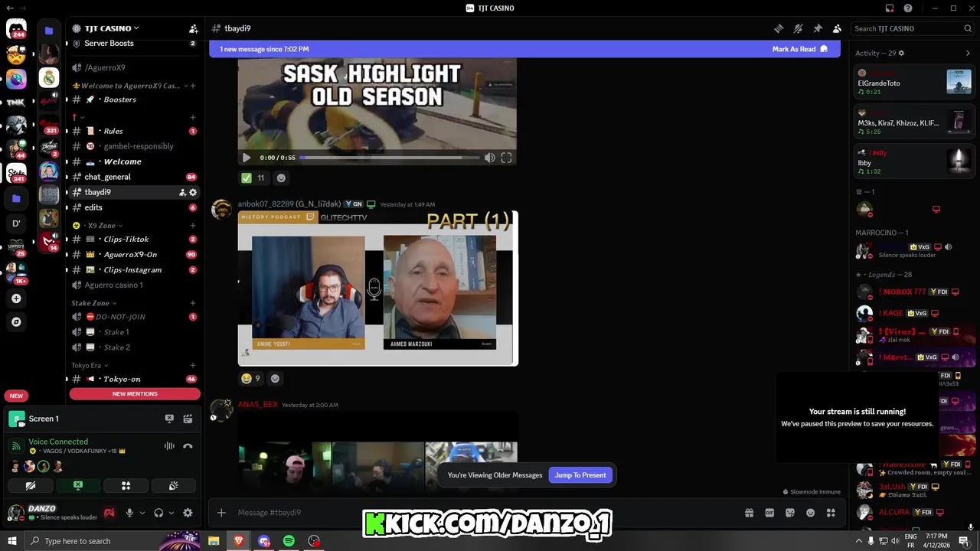Screen dimensions: 980x551
Task: Turn on camera in voice panel
Action: point(31,485)
